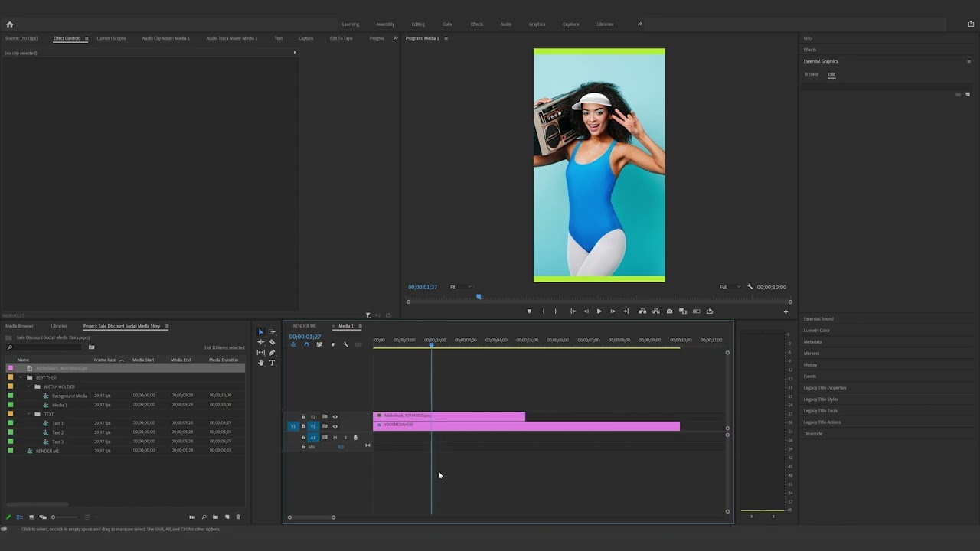Solo the A1 audio track

345,438
